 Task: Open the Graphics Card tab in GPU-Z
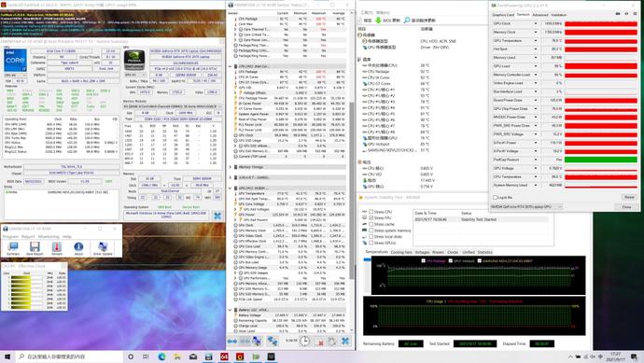[x=503, y=15]
